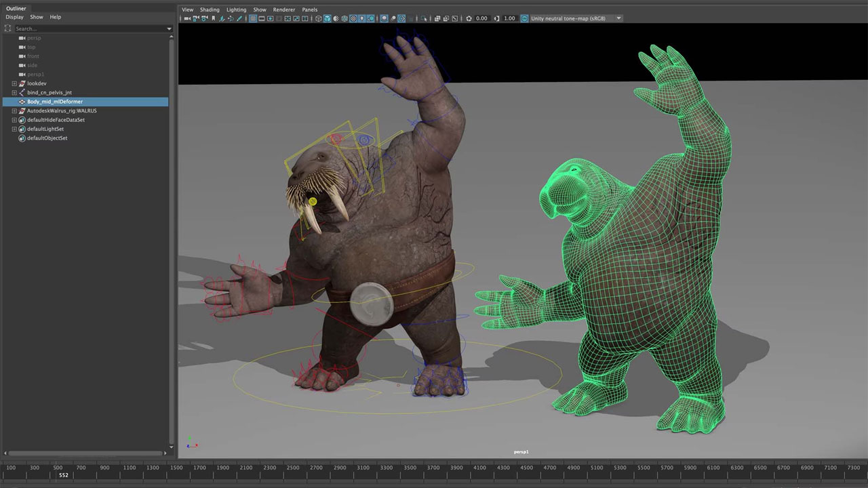This screenshot has width=868, height=488.
Task: Enable X-ray display icon
Action: pos(384,19)
